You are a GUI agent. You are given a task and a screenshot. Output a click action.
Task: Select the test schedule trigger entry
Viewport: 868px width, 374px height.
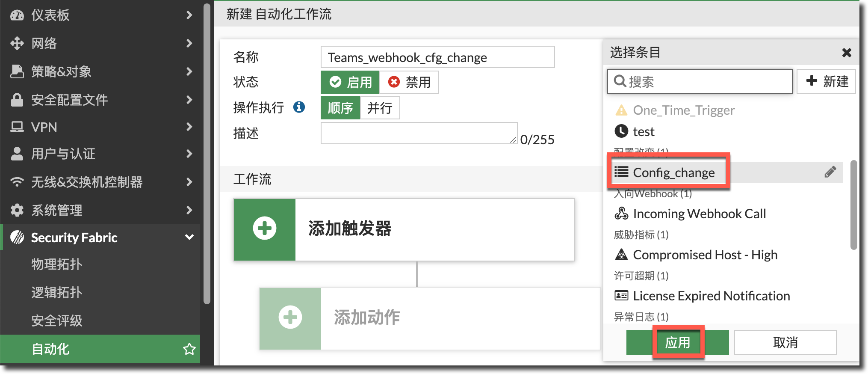coord(643,131)
